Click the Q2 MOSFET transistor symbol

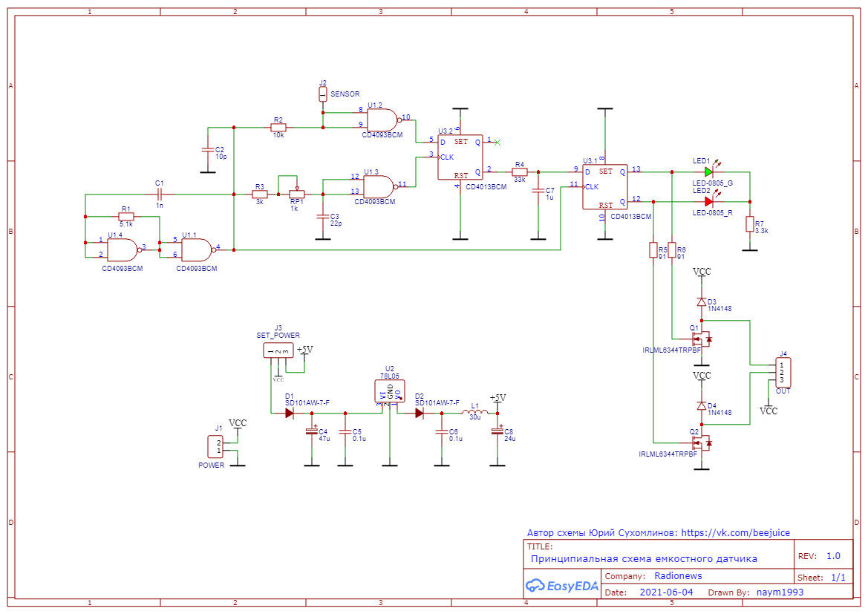tap(702, 443)
